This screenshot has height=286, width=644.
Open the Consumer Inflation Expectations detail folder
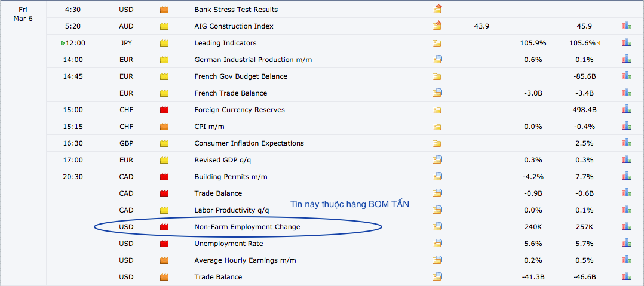click(x=437, y=143)
